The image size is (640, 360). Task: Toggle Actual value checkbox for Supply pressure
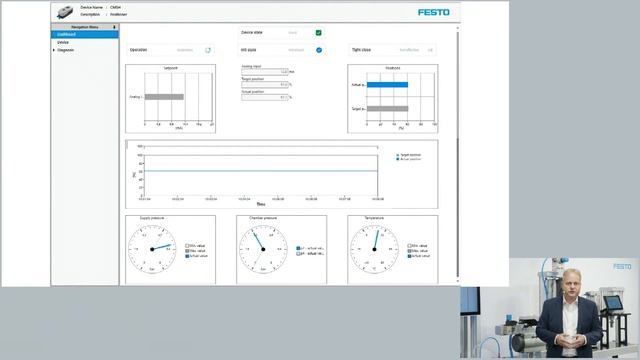coord(187,256)
